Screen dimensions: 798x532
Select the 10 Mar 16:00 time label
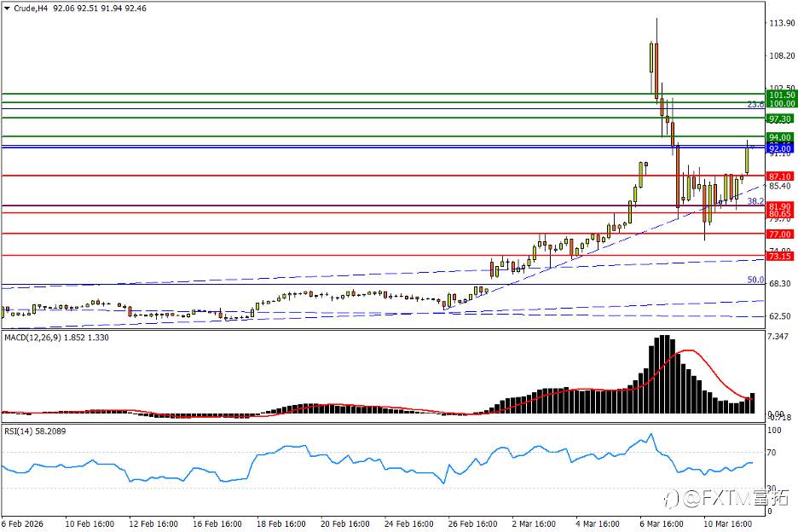pyautogui.click(x=728, y=523)
